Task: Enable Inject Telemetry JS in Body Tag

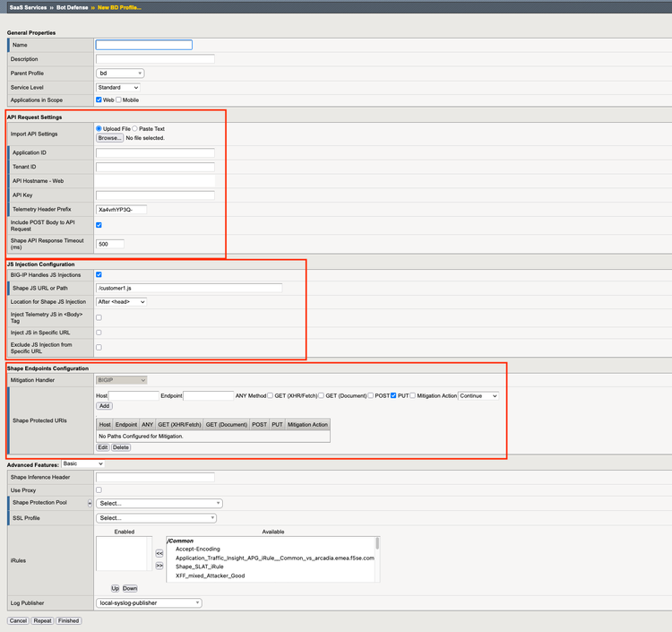Action: (x=99, y=317)
